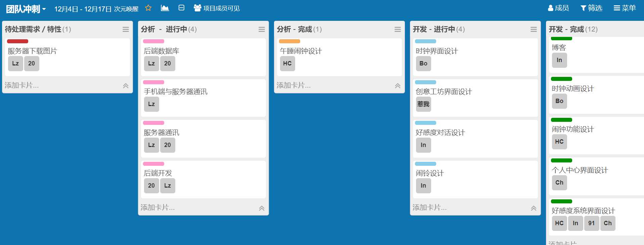The height and width of the screenshot is (245, 644).
Task: Open the 待处理需求 list menu icon
Action: pos(126,30)
